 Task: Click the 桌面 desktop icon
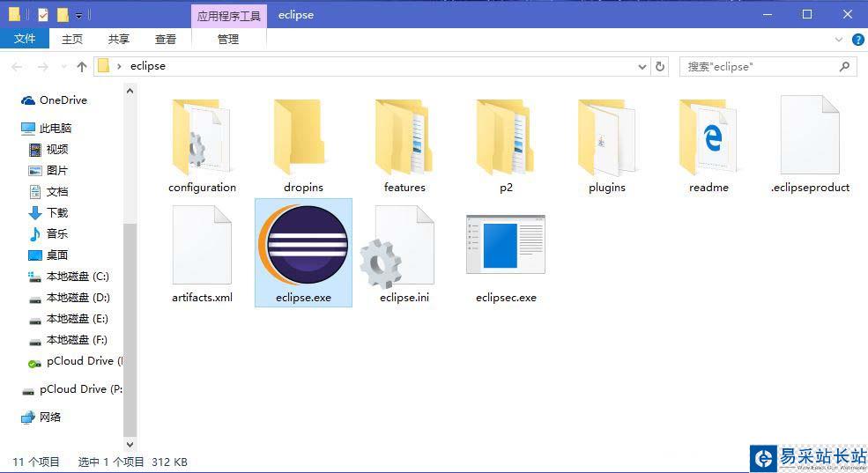[35, 255]
